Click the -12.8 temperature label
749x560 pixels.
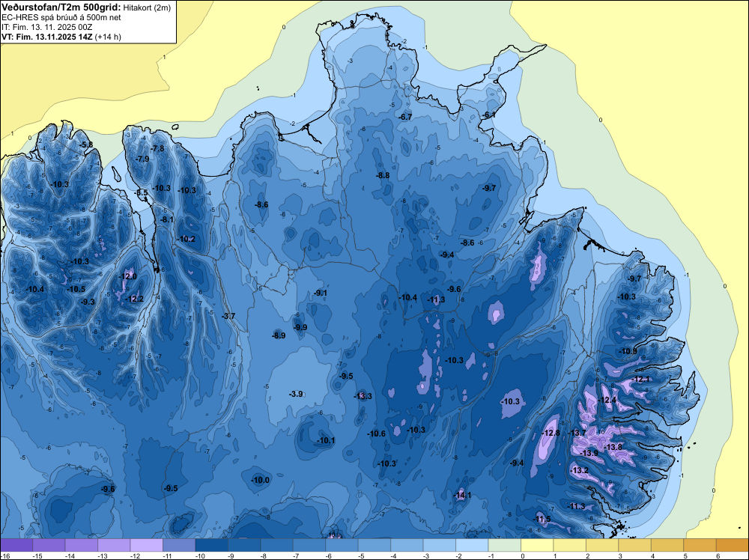pyautogui.click(x=551, y=433)
